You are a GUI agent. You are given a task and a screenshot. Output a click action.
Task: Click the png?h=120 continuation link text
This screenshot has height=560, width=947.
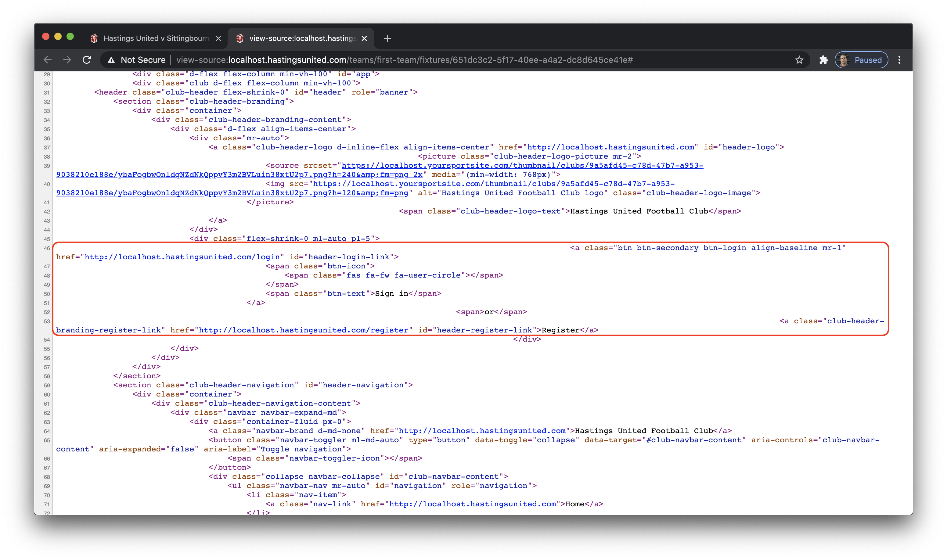click(x=232, y=193)
